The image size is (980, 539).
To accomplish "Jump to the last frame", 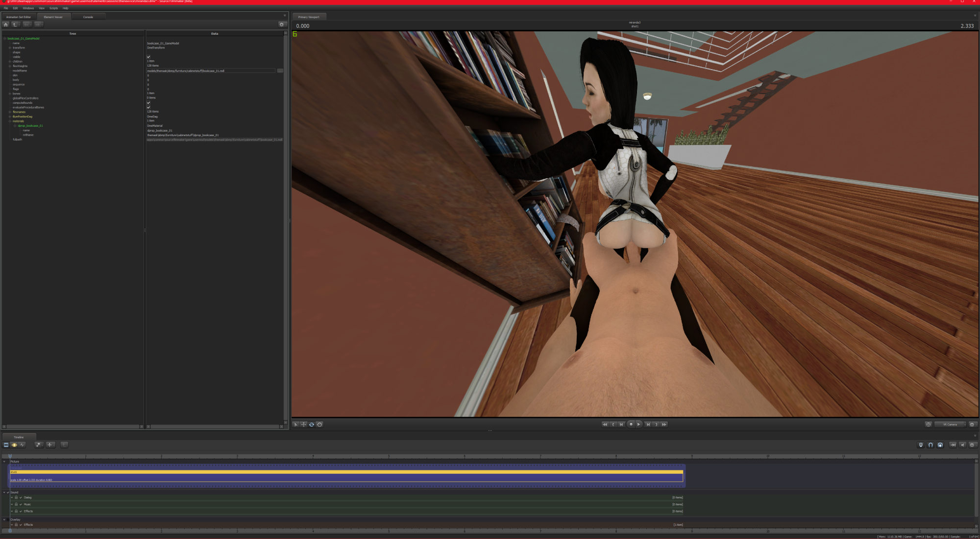I will click(x=664, y=424).
